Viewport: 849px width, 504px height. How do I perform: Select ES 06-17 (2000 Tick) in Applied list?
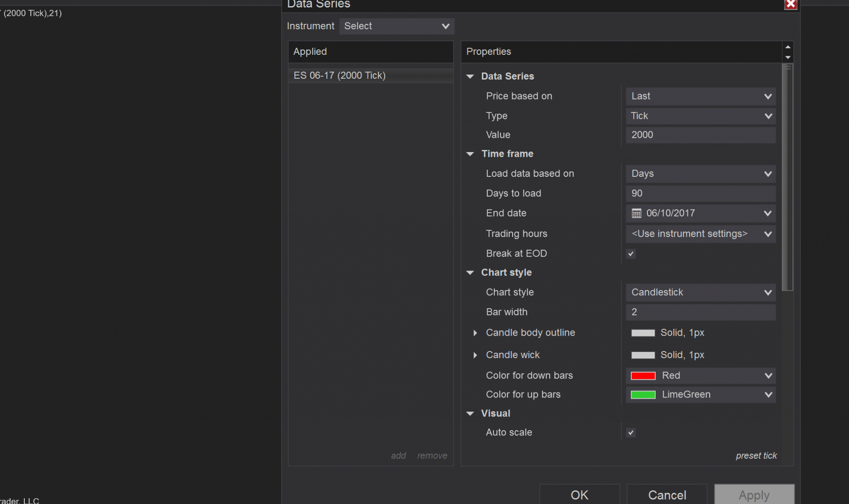[340, 76]
